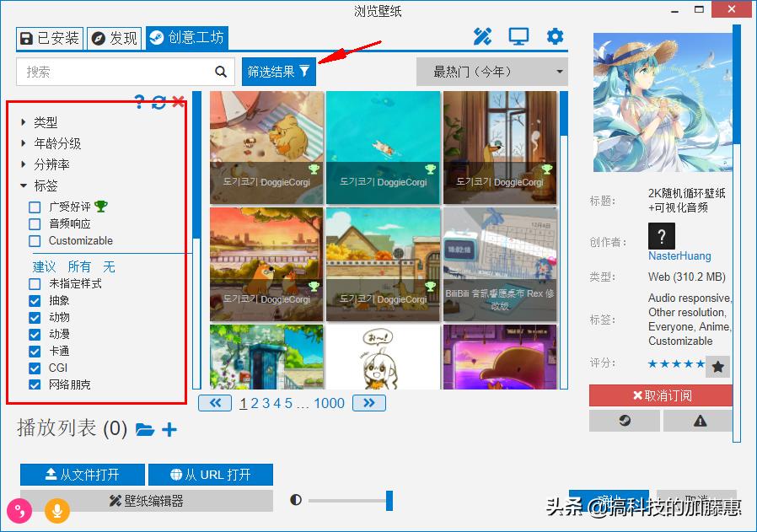
Task: Toggle the 音频响应 filter checkbox
Action: 35,223
